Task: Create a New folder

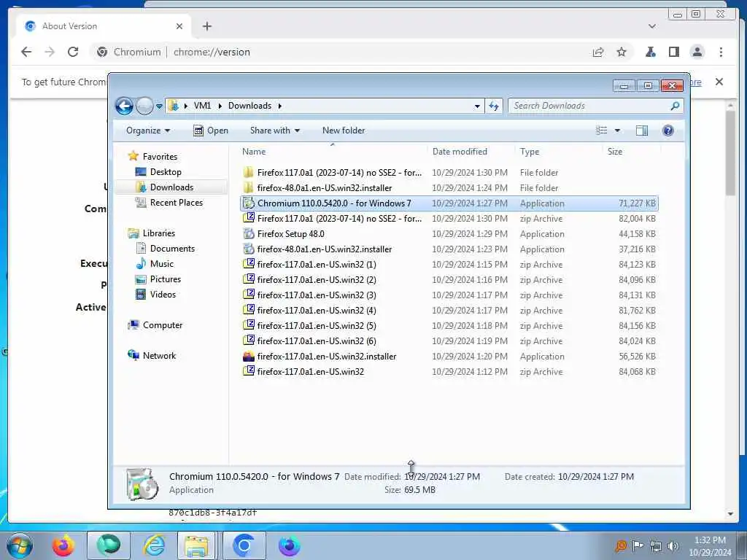Action: tap(344, 131)
